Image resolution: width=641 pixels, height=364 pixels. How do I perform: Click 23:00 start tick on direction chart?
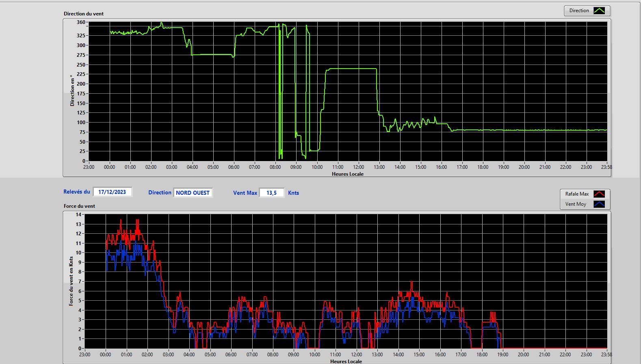click(89, 167)
